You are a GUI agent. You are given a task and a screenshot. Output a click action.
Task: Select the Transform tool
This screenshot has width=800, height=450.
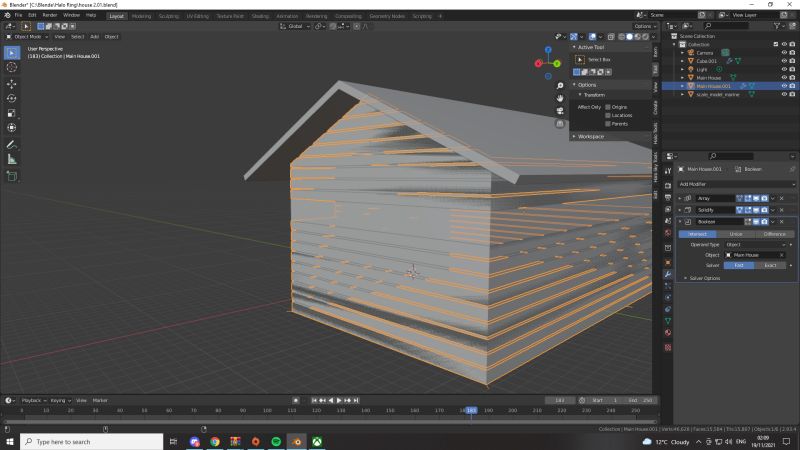tap(12, 128)
